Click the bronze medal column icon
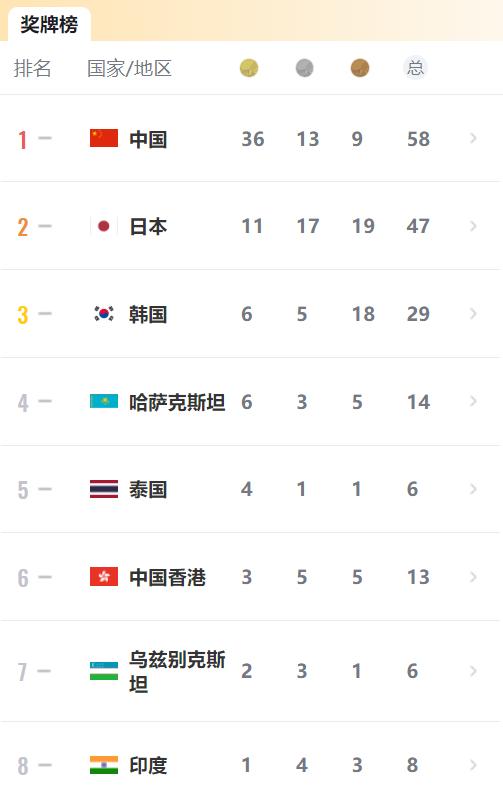 (360, 68)
